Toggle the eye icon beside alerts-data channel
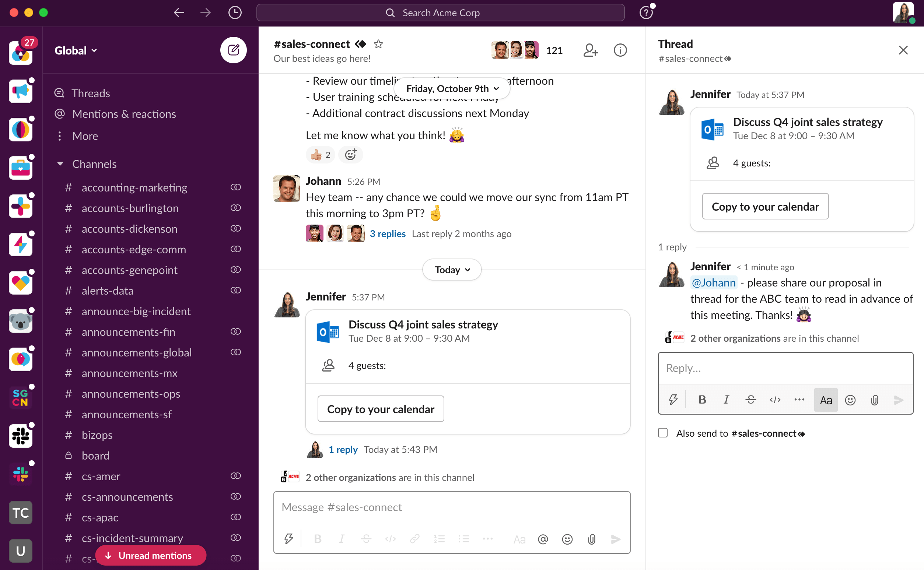924x570 pixels. click(x=236, y=290)
